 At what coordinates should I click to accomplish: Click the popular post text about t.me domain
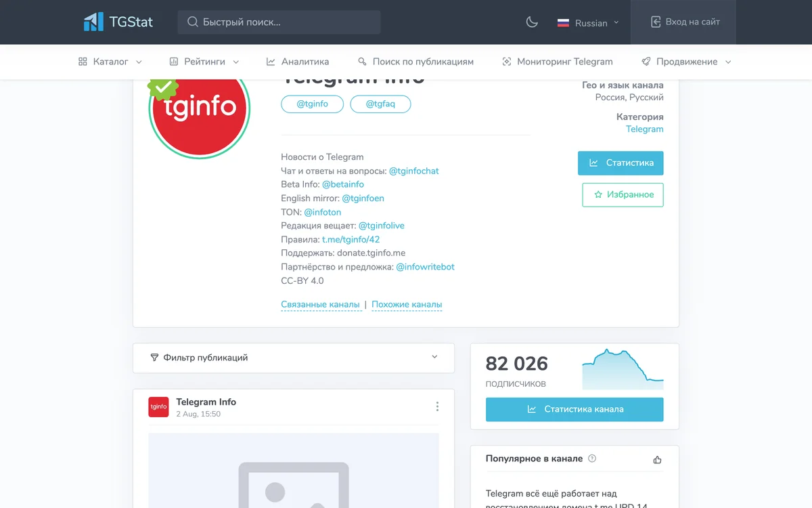(567, 500)
